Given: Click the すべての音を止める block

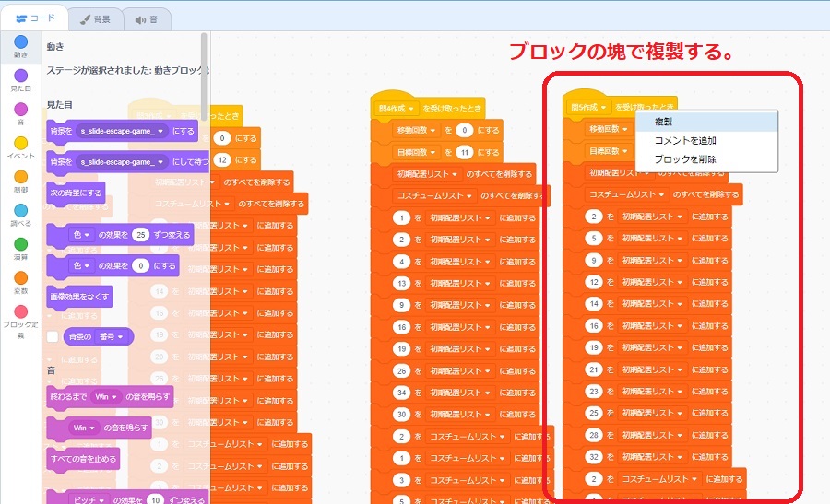Looking at the screenshot, I should (83, 459).
